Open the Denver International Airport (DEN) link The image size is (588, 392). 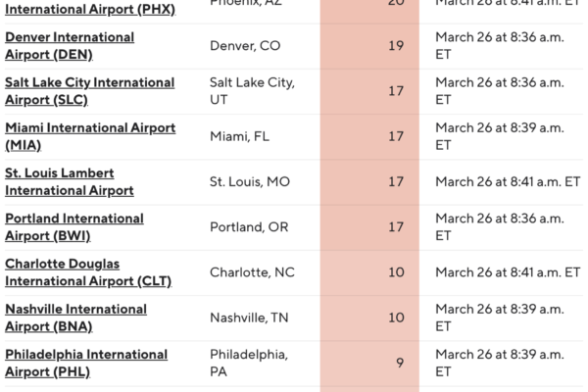[x=70, y=45]
